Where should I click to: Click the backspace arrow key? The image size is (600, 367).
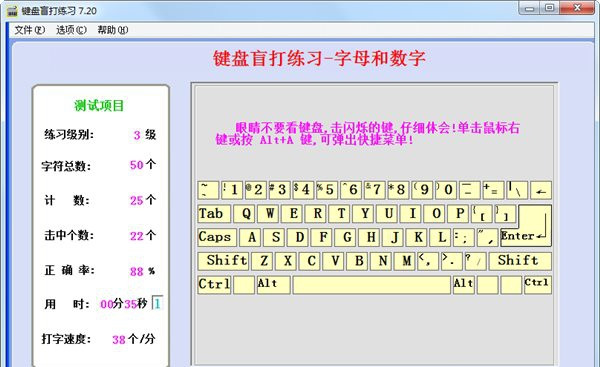point(541,190)
